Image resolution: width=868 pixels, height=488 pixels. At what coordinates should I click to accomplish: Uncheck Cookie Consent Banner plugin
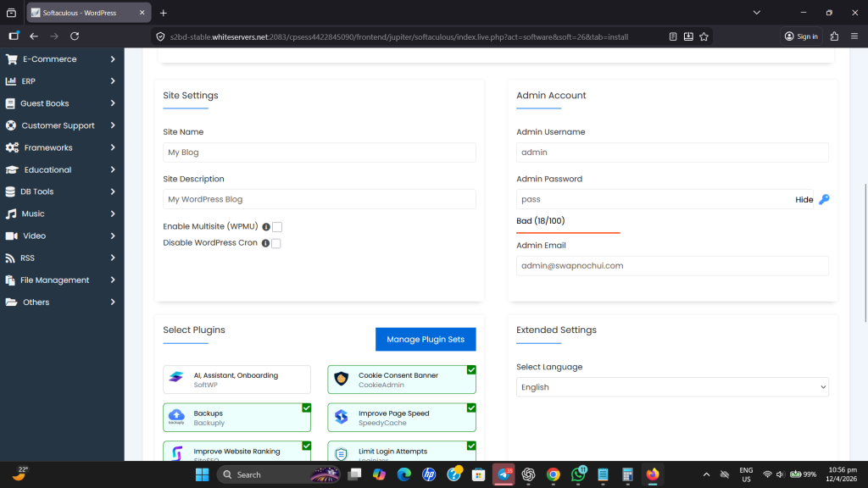471,370
